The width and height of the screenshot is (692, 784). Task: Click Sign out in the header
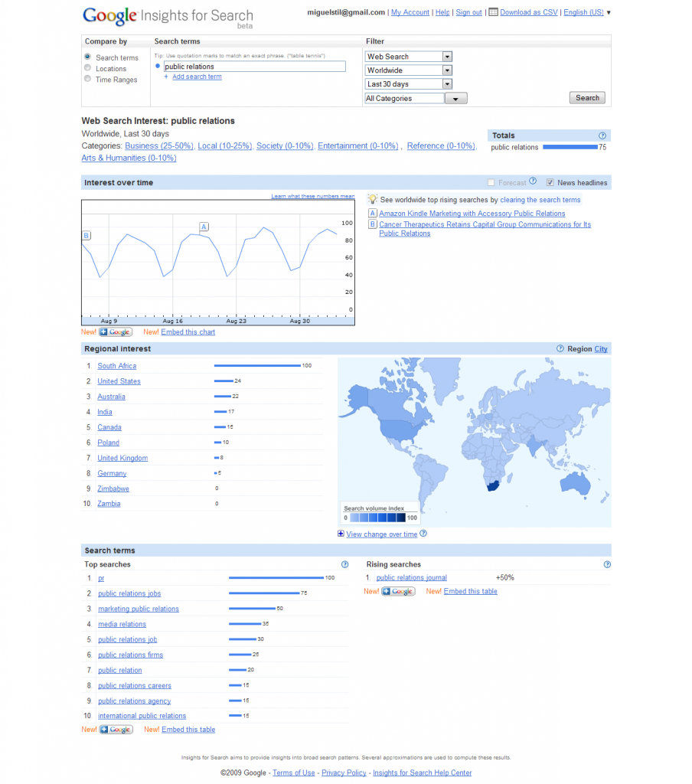click(x=468, y=12)
